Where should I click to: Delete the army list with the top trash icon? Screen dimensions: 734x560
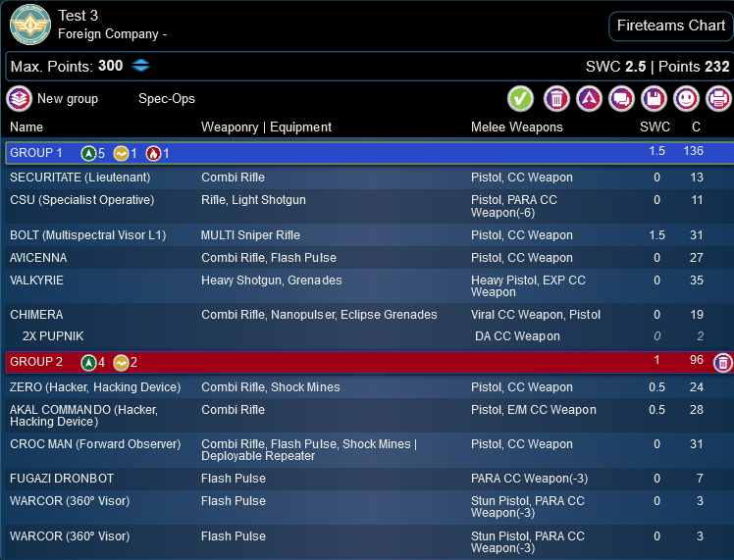[x=556, y=99]
